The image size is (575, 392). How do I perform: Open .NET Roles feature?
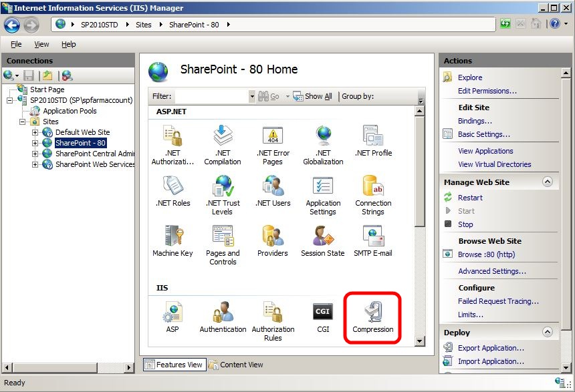click(x=172, y=191)
